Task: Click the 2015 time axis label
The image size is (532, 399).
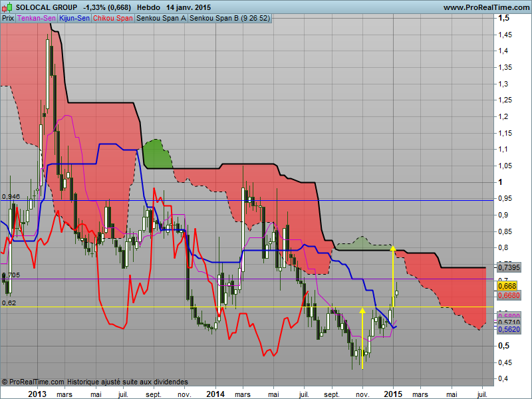Action: tap(393, 394)
